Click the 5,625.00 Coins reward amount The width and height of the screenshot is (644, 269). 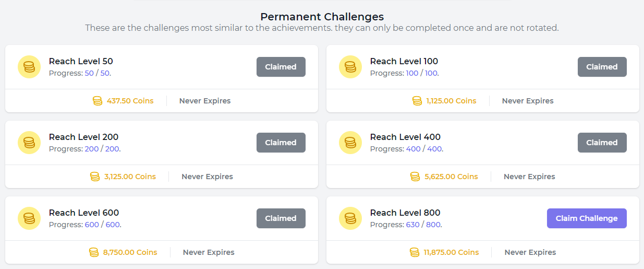[x=451, y=177]
